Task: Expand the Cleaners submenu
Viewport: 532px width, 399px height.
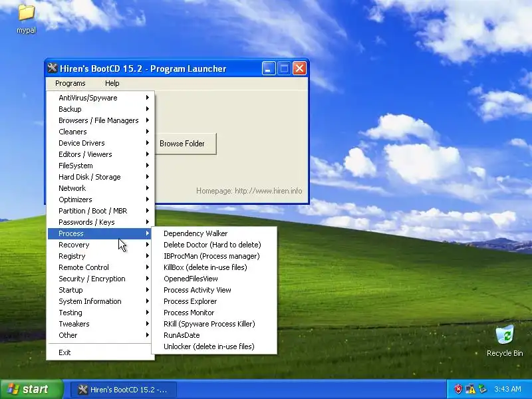Action: [101, 132]
